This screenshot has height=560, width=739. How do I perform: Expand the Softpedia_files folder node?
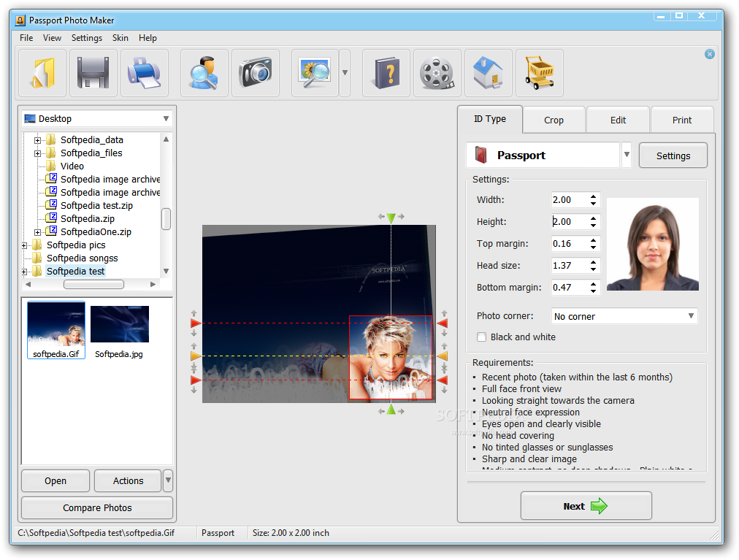tap(37, 153)
